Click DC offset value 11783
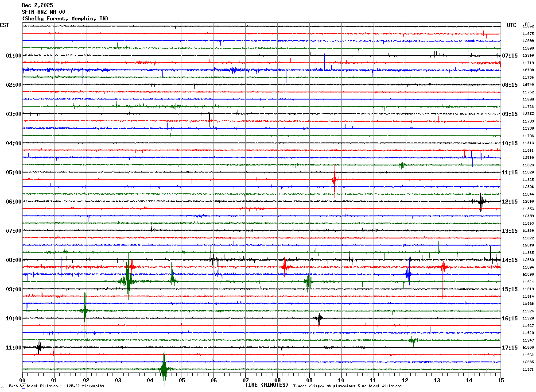The width and height of the screenshot is (536, 392). 528,121
